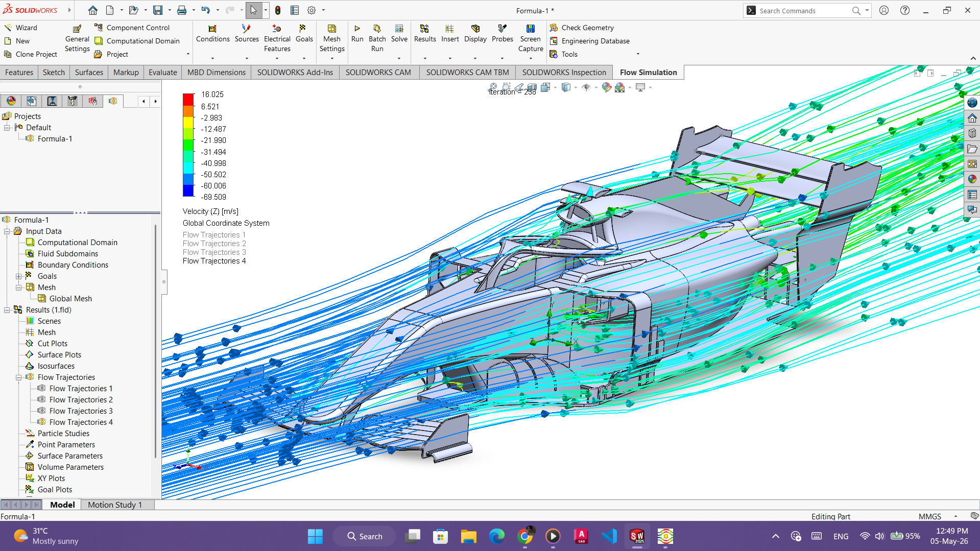Open the Tools group dropdown arrow

click(638, 54)
